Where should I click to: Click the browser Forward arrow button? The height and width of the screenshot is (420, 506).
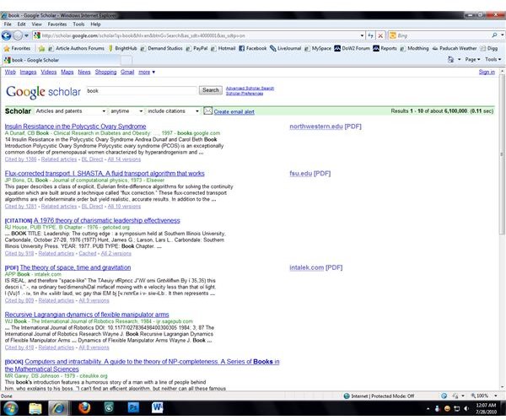[18, 35]
